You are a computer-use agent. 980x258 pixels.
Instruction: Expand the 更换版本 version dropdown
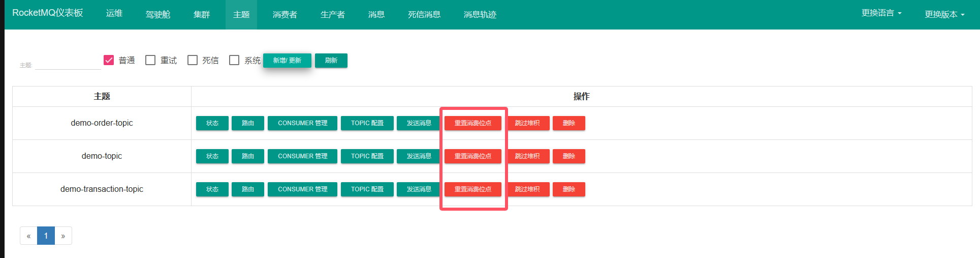tap(944, 14)
